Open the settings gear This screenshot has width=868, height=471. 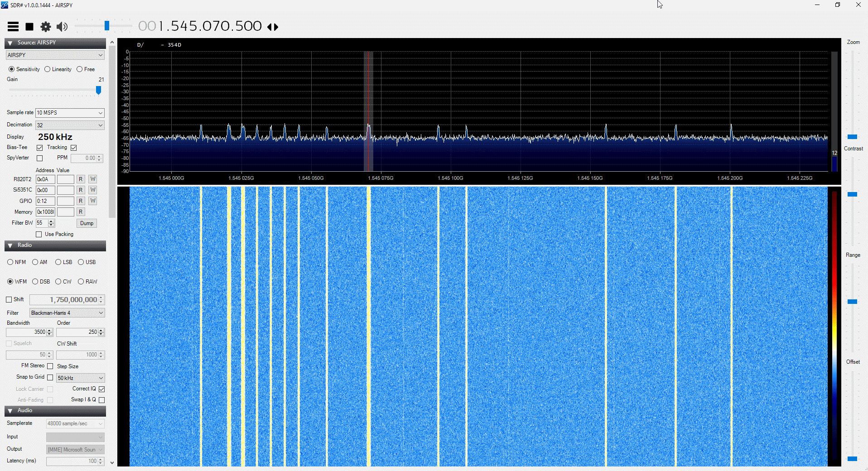(45, 26)
